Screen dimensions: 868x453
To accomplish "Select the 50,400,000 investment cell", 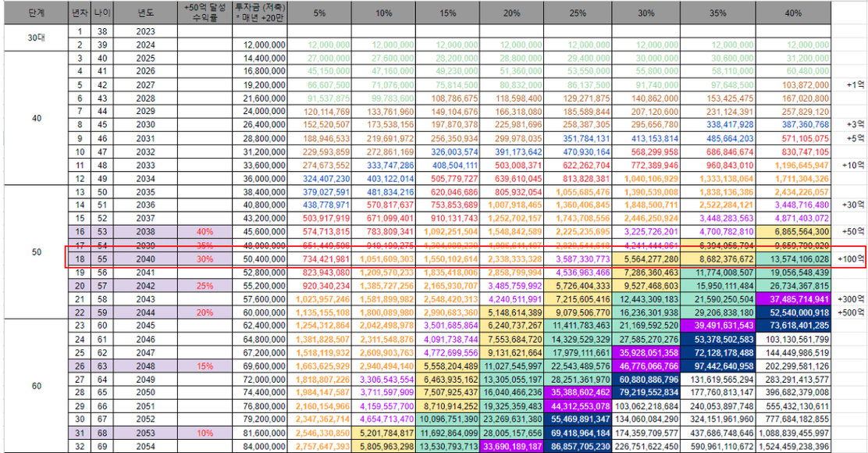I will tap(260, 259).
